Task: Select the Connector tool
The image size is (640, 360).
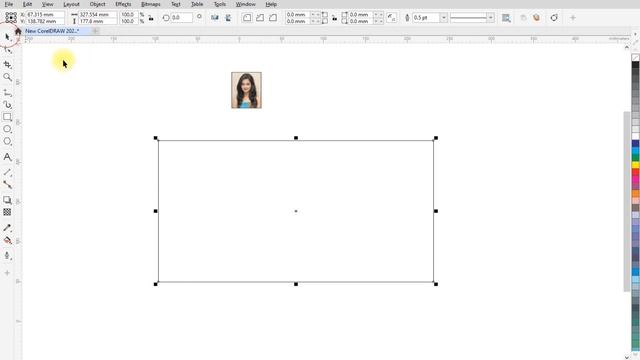Action: (7, 184)
